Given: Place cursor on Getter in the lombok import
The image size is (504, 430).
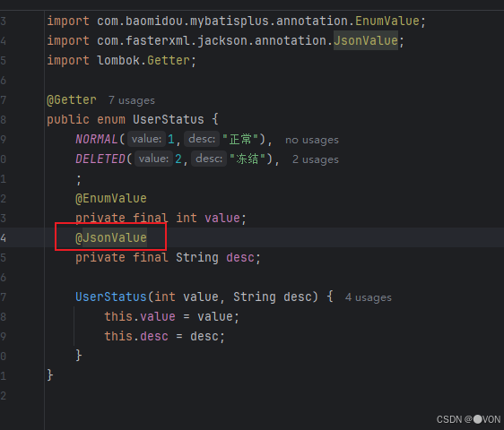Looking at the screenshot, I should (x=169, y=60).
